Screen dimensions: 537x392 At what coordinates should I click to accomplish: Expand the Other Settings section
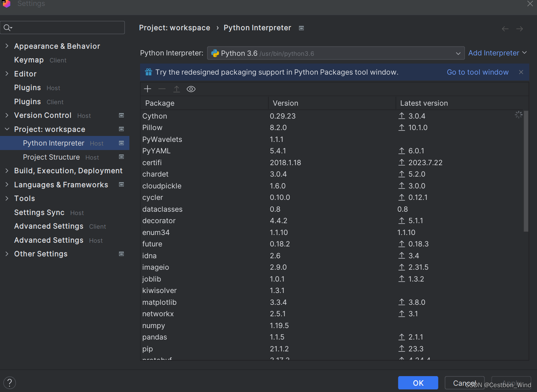click(7, 254)
